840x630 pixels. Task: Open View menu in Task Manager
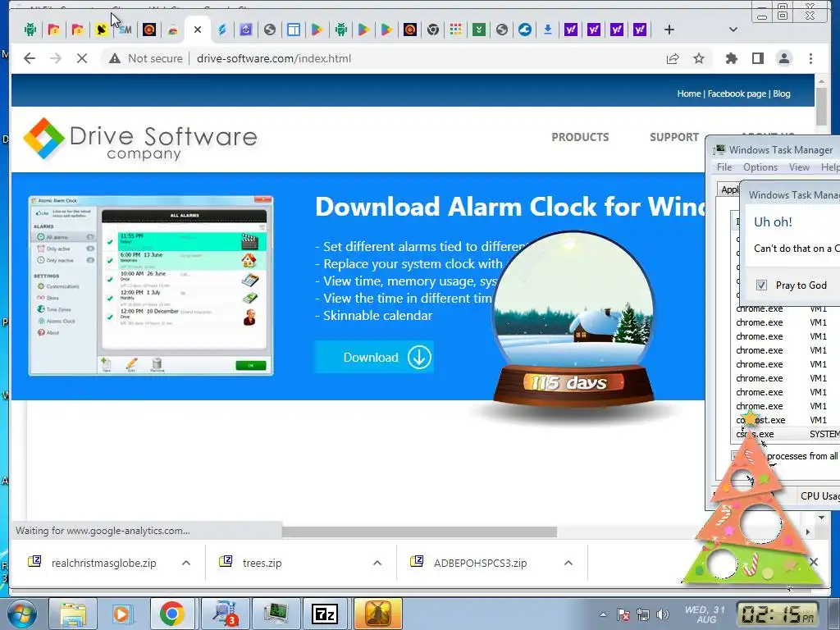click(x=799, y=167)
